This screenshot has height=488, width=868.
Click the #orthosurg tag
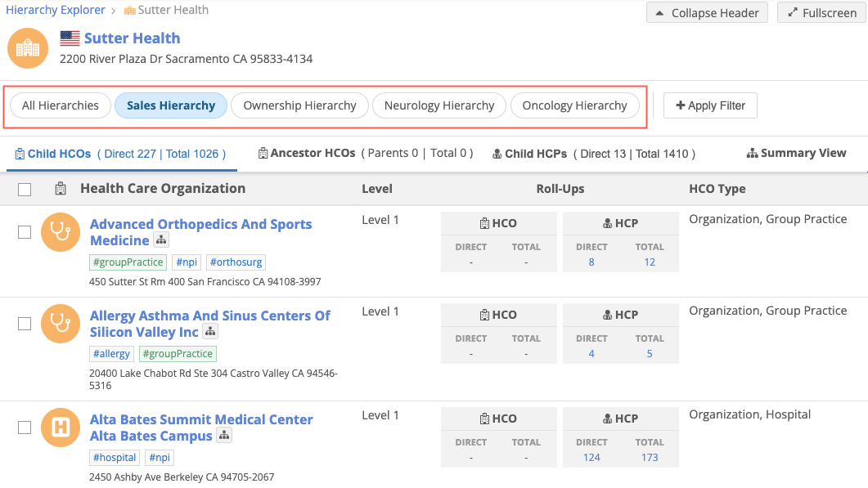[x=236, y=262]
